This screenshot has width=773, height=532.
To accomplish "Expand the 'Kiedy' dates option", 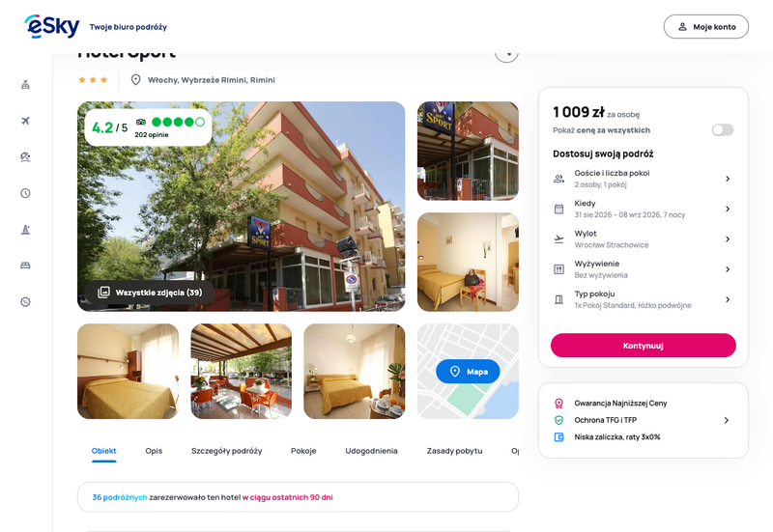I will tap(643, 209).
